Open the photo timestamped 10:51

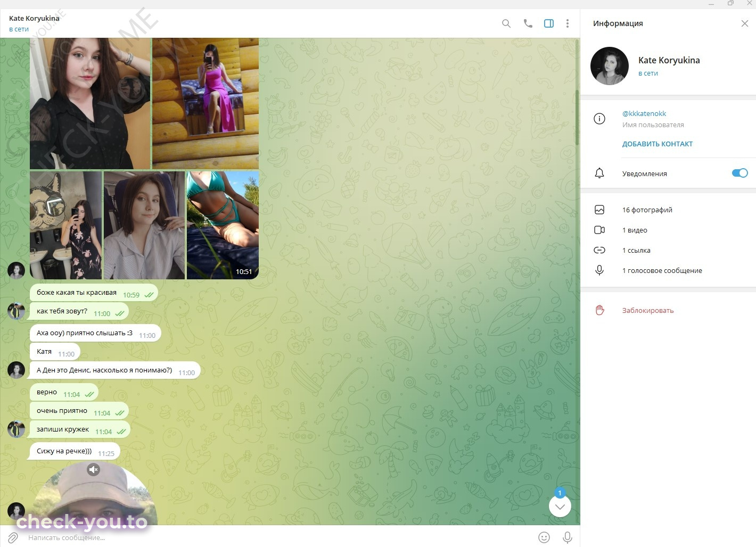(223, 225)
